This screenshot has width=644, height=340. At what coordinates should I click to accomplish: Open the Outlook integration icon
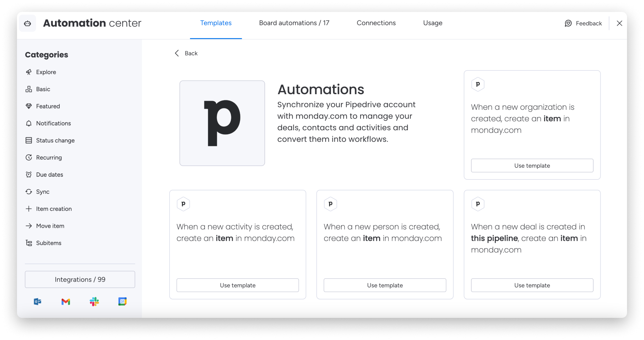(37, 302)
